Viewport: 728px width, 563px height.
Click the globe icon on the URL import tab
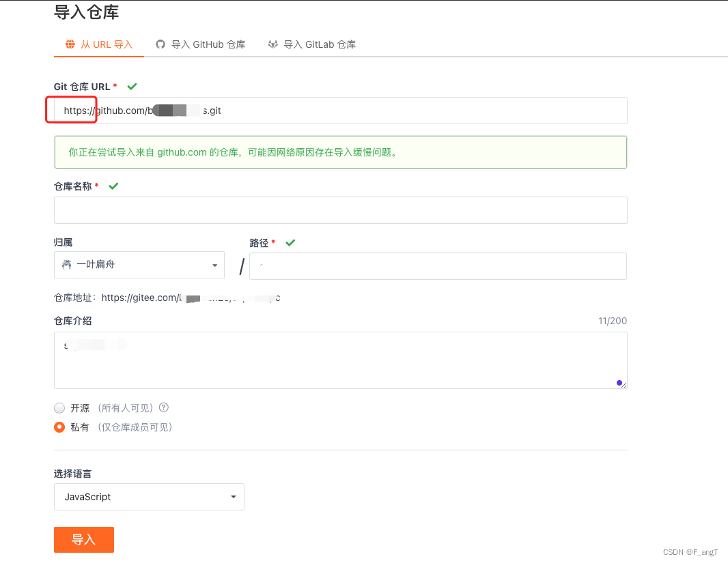coord(70,44)
